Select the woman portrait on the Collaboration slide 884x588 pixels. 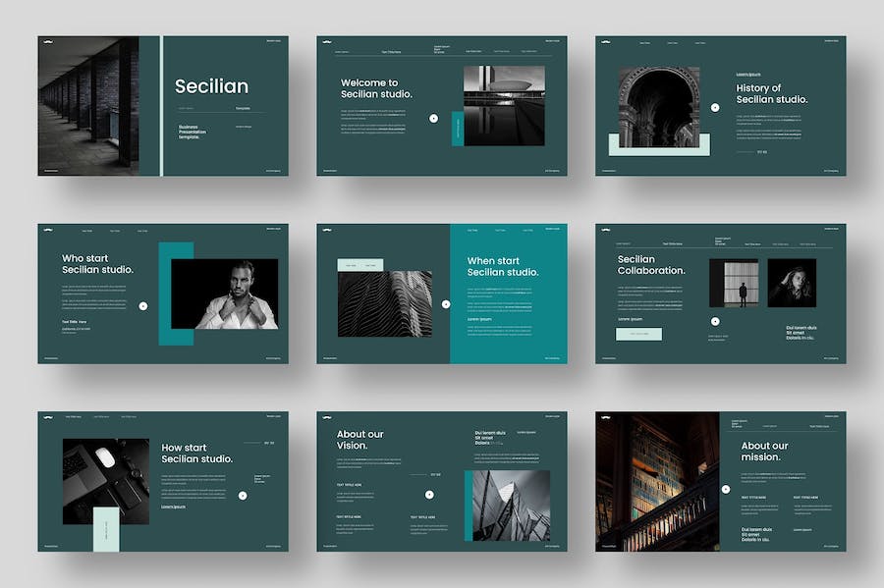[x=792, y=283]
